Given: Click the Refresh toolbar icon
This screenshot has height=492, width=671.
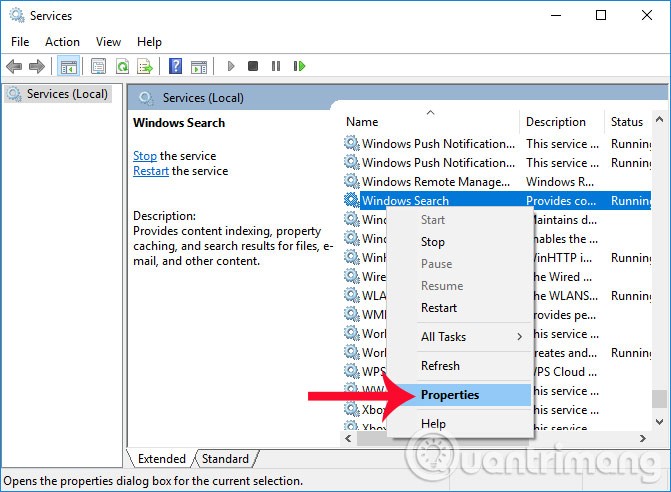Looking at the screenshot, I should pos(121,66).
